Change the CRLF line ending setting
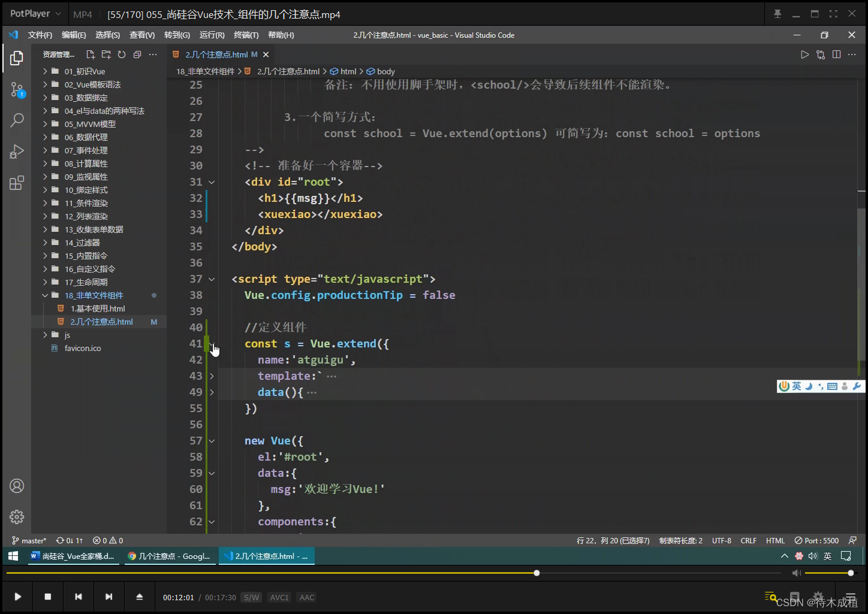Viewport: 868px width, 614px height. 749,540
